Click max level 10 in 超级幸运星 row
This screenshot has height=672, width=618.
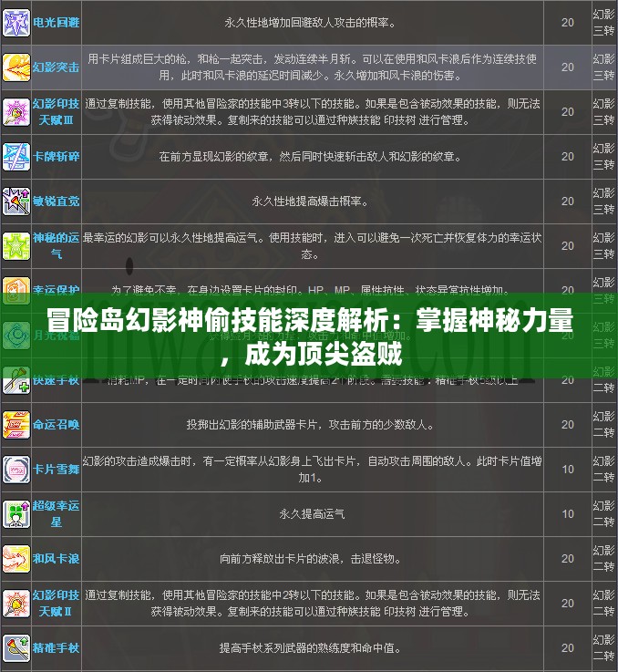pyautogui.click(x=568, y=514)
